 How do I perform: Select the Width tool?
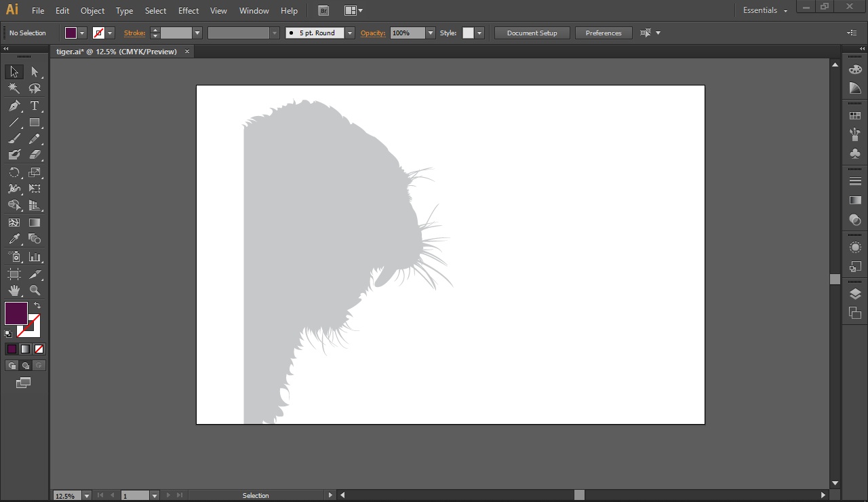(x=14, y=189)
